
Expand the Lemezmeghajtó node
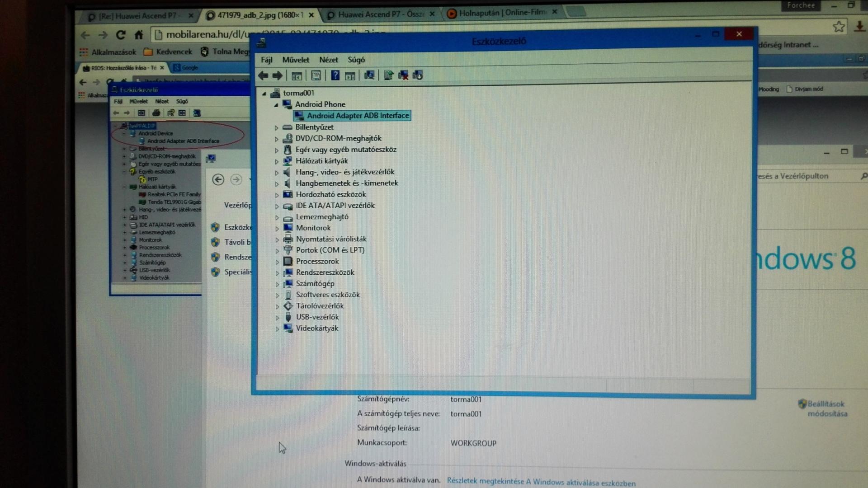click(277, 218)
